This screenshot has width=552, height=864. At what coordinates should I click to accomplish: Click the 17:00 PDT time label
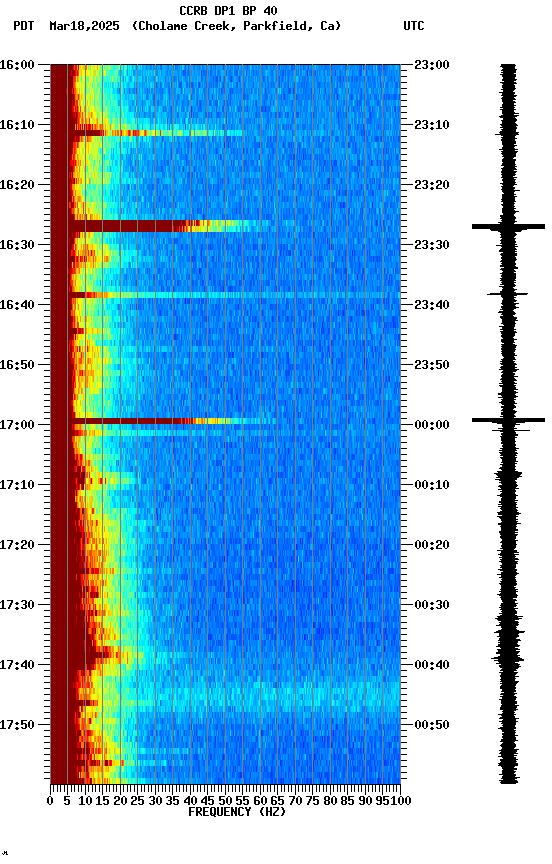coord(17,425)
